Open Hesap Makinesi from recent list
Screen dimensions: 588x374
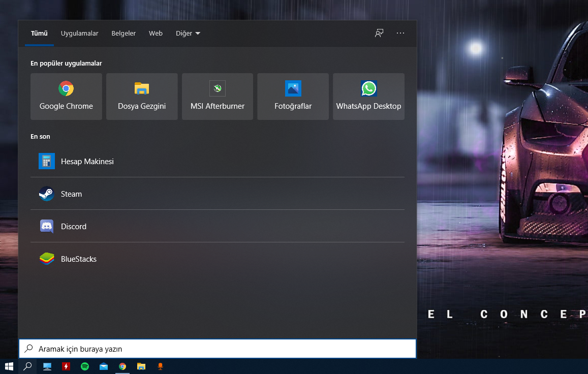(x=218, y=161)
